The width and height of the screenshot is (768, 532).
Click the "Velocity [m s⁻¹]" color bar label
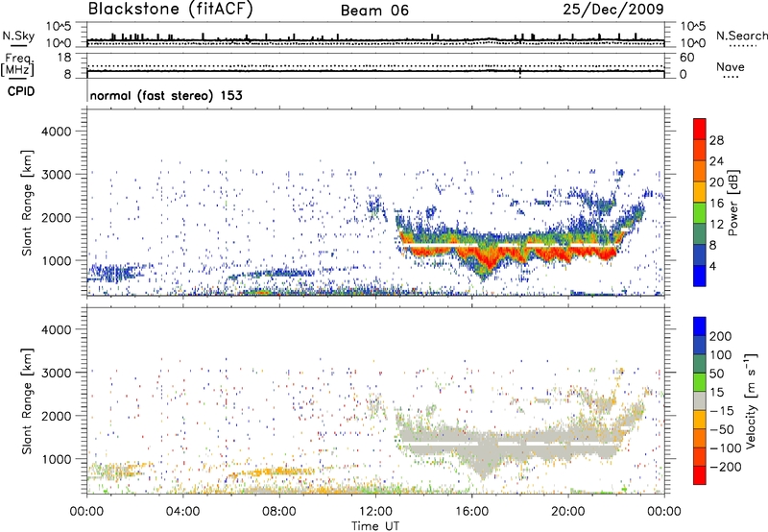(751, 400)
